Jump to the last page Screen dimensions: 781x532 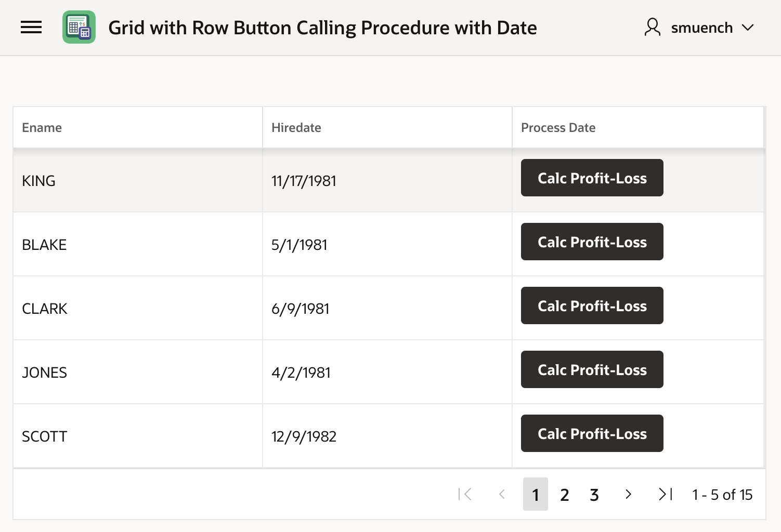(x=665, y=494)
